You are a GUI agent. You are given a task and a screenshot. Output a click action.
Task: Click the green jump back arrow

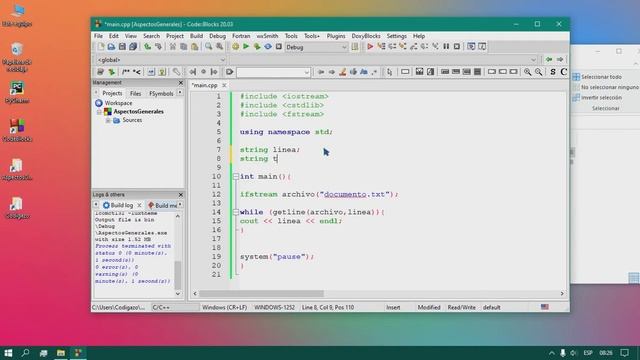(549, 60)
